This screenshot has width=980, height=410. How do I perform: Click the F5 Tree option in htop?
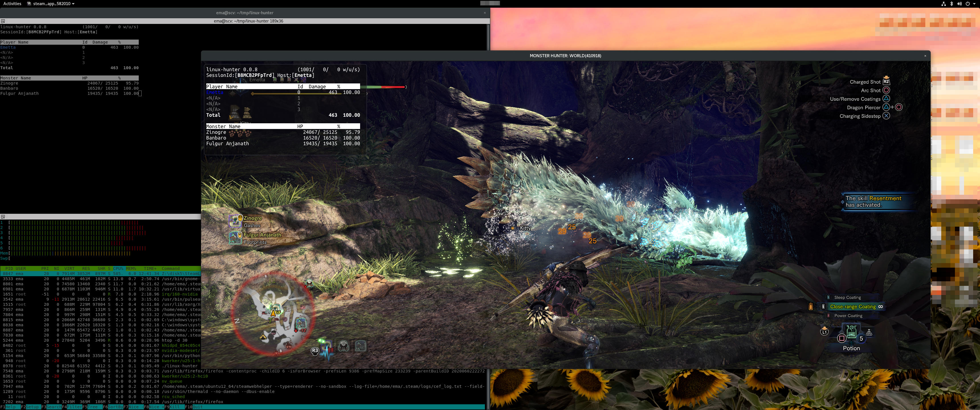click(x=93, y=407)
